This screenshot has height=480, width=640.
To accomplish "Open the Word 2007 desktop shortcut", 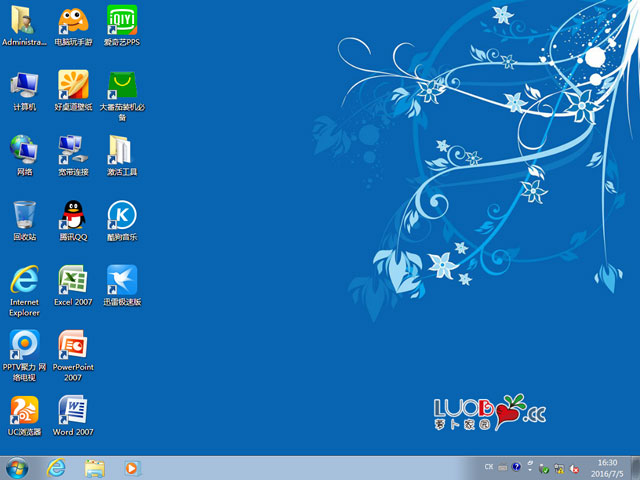I will pyautogui.click(x=73, y=410).
